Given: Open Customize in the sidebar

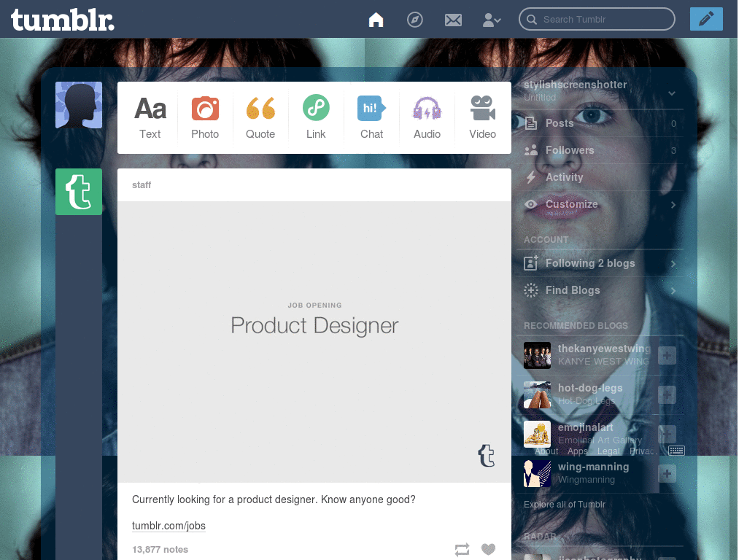Looking at the screenshot, I should point(600,204).
